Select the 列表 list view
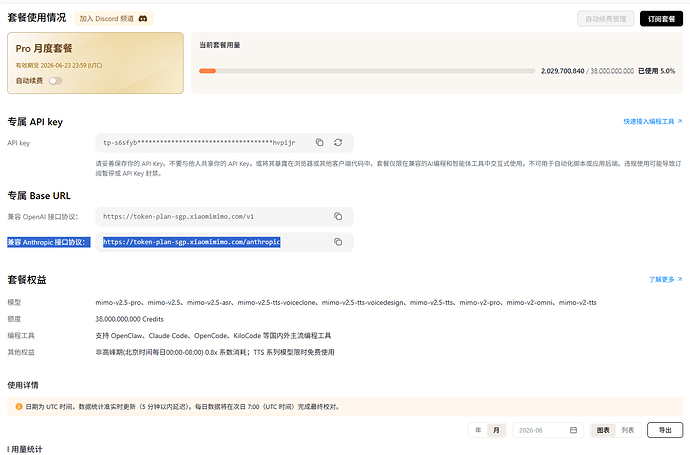 [x=628, y=430]
